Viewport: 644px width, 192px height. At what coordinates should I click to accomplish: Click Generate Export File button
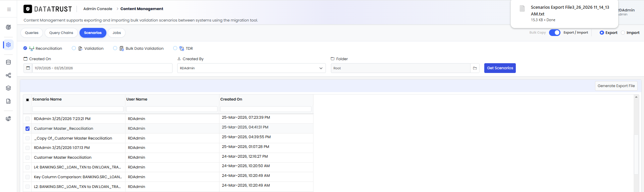pos(616,86)
